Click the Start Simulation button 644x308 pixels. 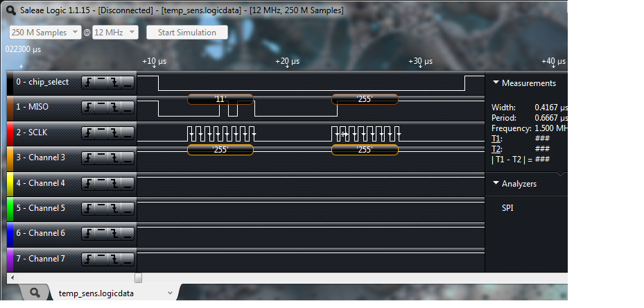187,33
